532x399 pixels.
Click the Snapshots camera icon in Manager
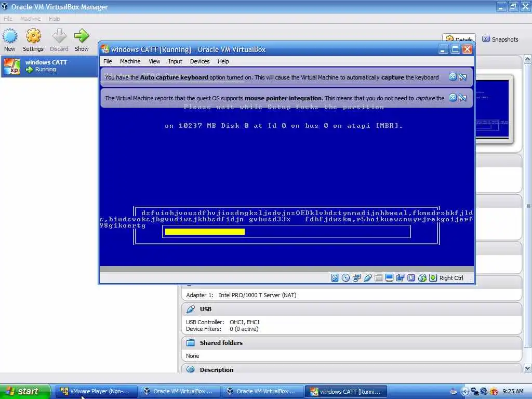pyautogui.click(x=486, y=39)
